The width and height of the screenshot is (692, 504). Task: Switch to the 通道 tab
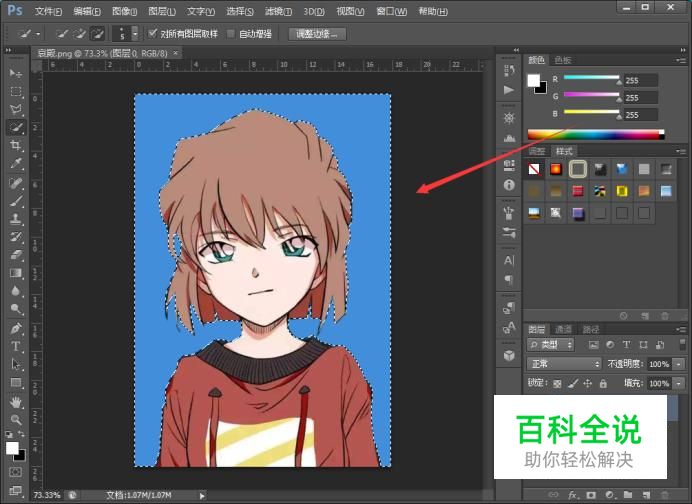point(563,329)
